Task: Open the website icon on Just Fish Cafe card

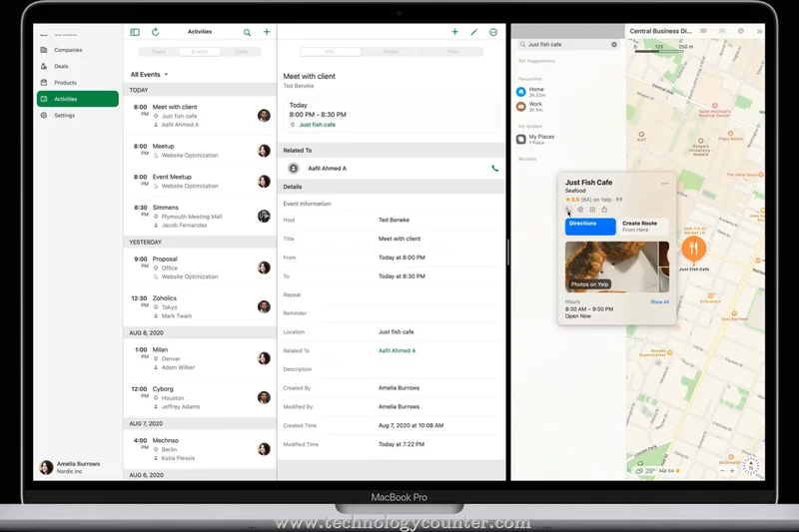Action: coord(580,210)
